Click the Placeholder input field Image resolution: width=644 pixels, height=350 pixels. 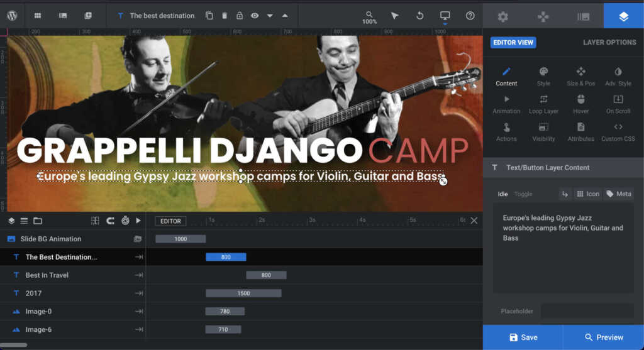[587, 311]
